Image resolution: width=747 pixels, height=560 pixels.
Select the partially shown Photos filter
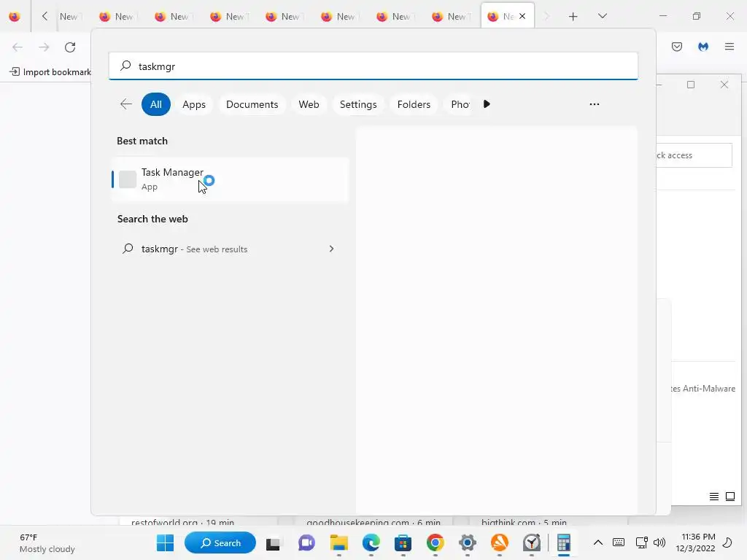click(x=460, y=104)
